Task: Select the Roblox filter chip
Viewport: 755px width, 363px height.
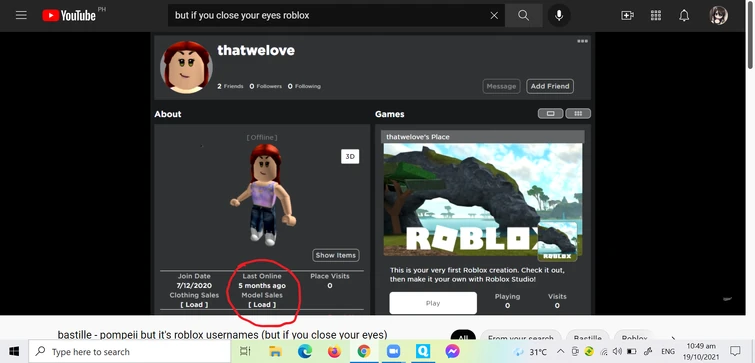Action: [634, 336]
